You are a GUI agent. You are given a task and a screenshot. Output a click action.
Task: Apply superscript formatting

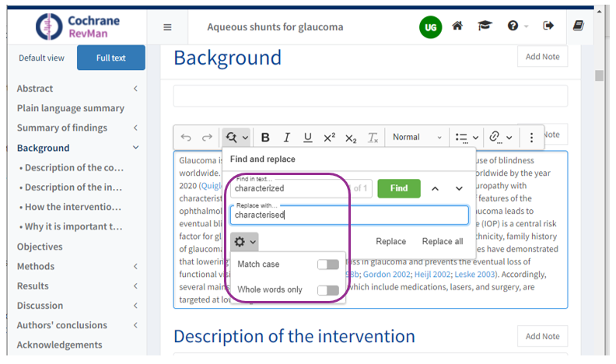(x=329, y=138)
